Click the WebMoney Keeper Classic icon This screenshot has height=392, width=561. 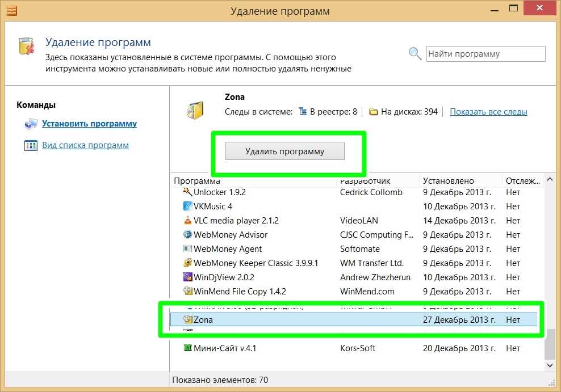point(188,263)
